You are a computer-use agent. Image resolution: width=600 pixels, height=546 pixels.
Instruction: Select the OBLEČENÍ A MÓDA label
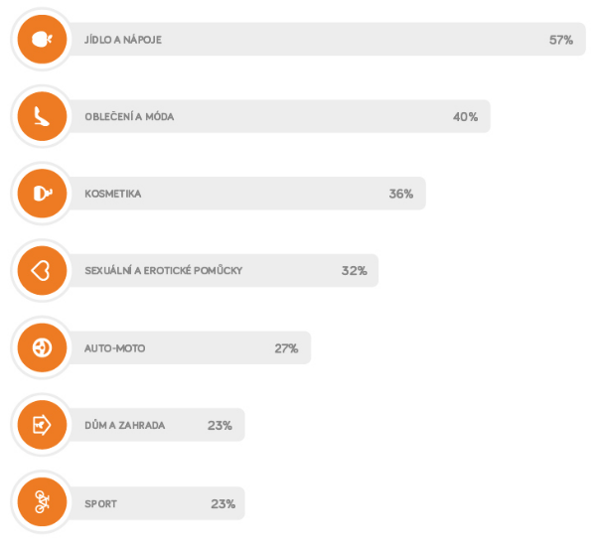tap(129, 117)
